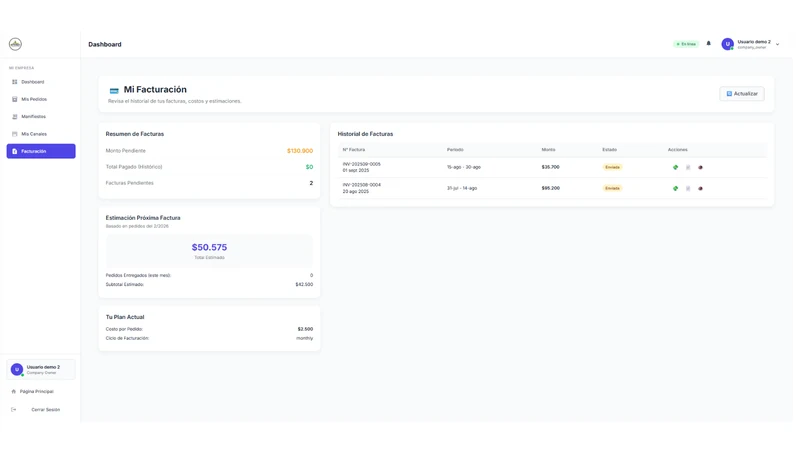Image resolution: width=800 pixels, height=450 pixels.
Task: Click the Actualizar button
Action: point(742,93)
